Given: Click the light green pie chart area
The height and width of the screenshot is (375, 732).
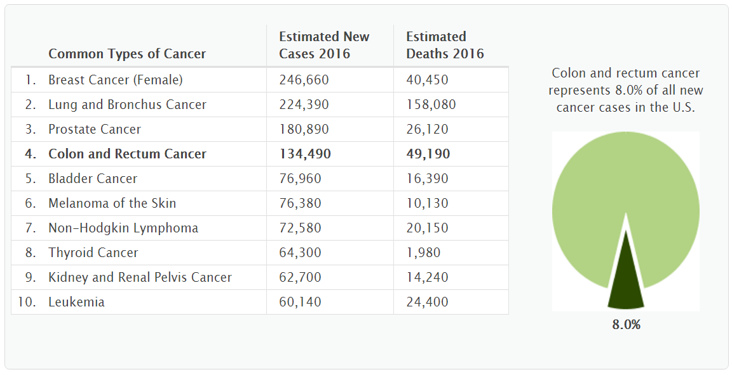Looking at the screenshot, I should point(626,187).
